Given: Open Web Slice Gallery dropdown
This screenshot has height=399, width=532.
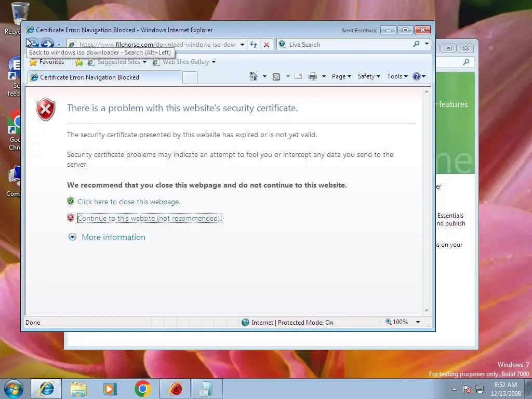Looking at the screenshot, I should (x=184, y=62).
